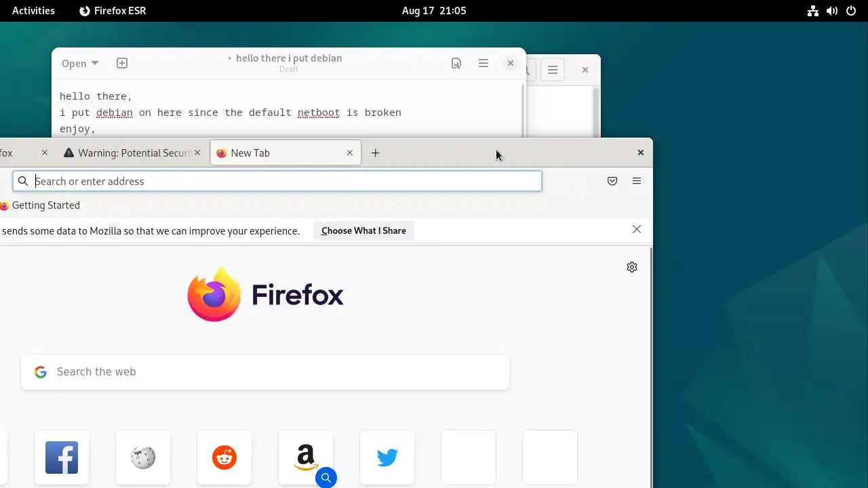Click inside the text editor's hello there text
This screenshot has width=868, height=488.
point(96,96)
